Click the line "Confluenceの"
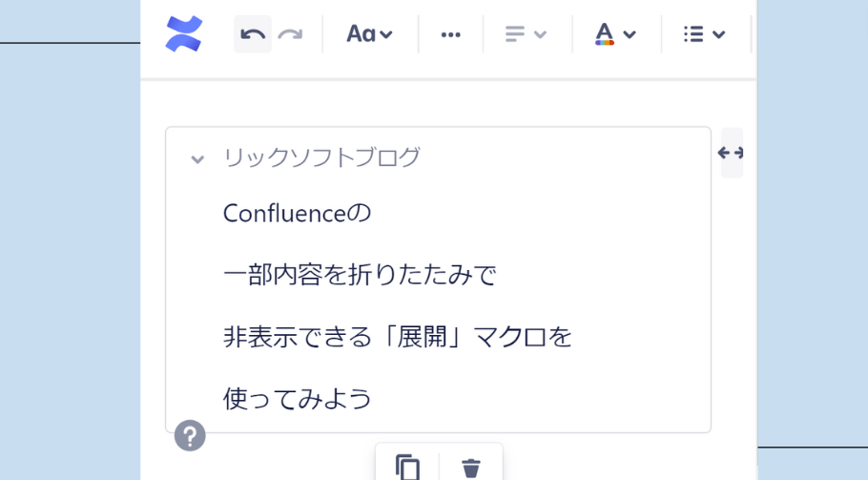This screenshot has height=480, width=868. [x=297, y=213]
